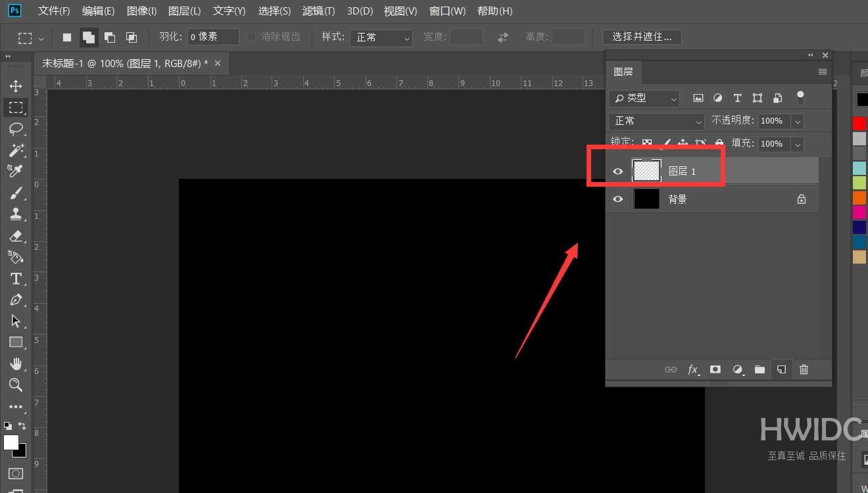Pick the magenta swatch in color panel
Viewport: 868px width, 493px height.
point(859,212)
